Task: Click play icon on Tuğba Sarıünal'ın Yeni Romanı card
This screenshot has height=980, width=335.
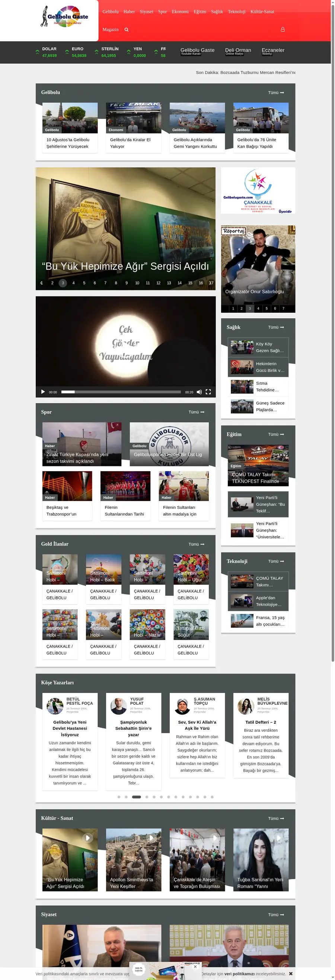Action: coord(278,837)
